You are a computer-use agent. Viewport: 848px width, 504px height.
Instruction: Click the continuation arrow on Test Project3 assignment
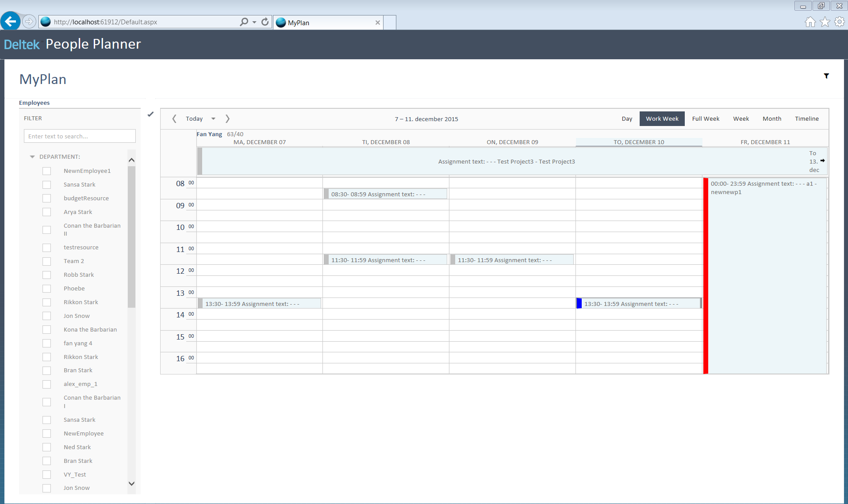click(822, 160)
